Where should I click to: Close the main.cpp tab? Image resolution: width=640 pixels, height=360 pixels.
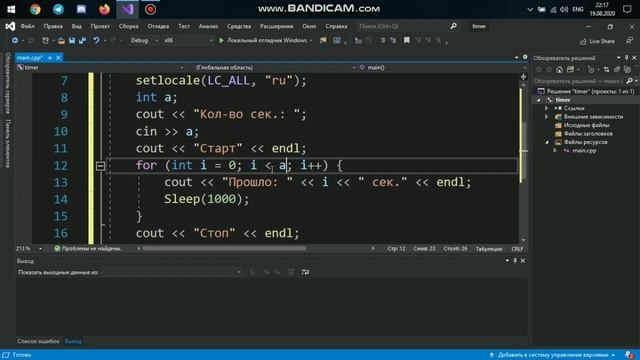[58, 58]
